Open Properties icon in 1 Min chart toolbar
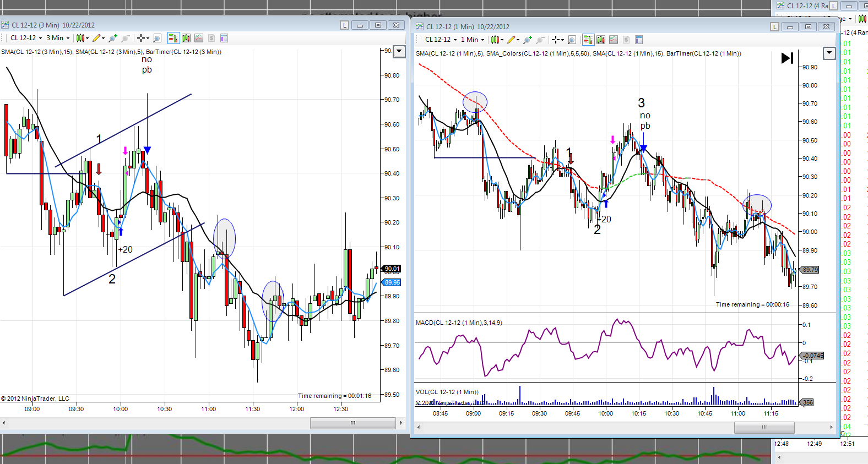 639,40
